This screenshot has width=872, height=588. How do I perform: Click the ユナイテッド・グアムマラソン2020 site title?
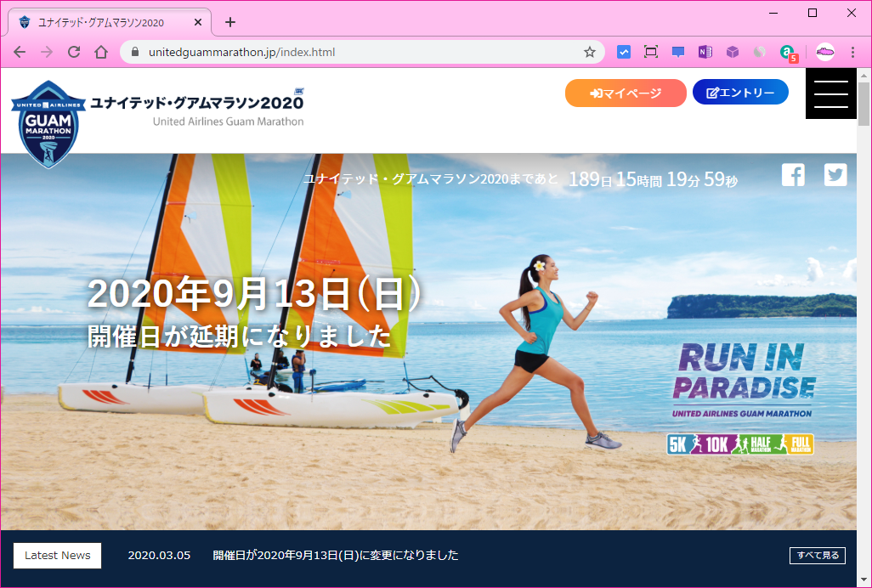(x=197, y=102)
